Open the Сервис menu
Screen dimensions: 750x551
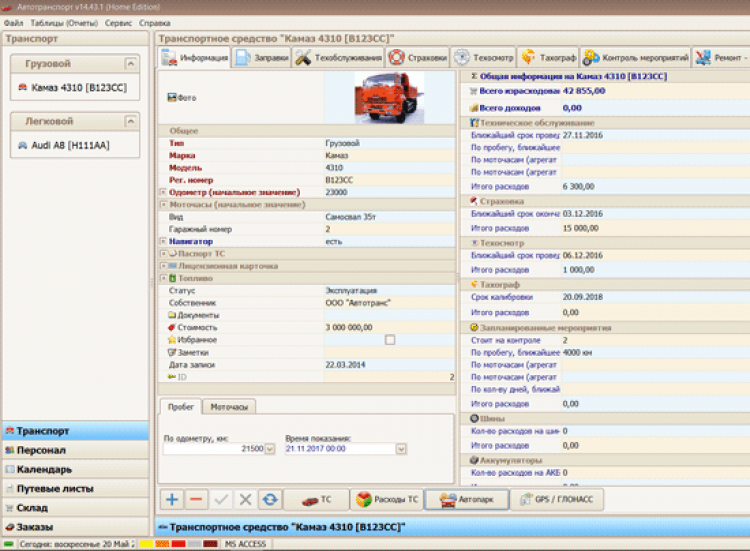pos(118,23)
